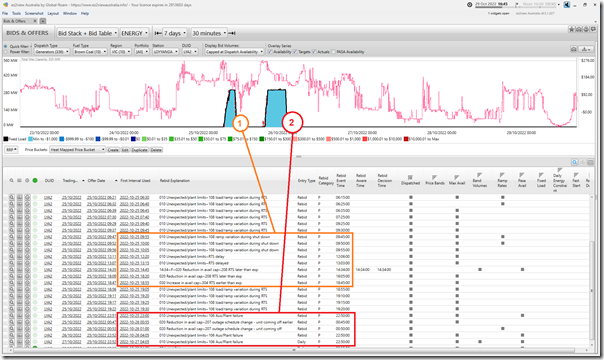Open the ENERGY commodity dropdown
Screen dimensions: 604x360
point(134,33)
